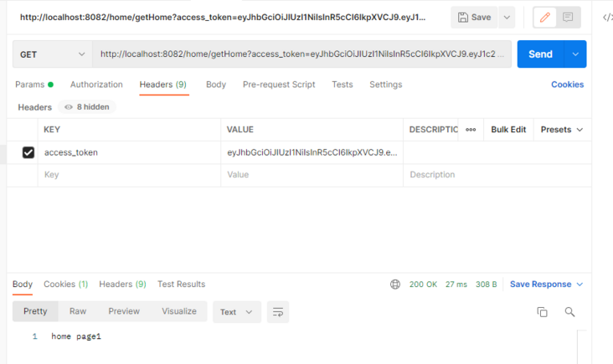Click the access_token key cell

click(130, 152)
